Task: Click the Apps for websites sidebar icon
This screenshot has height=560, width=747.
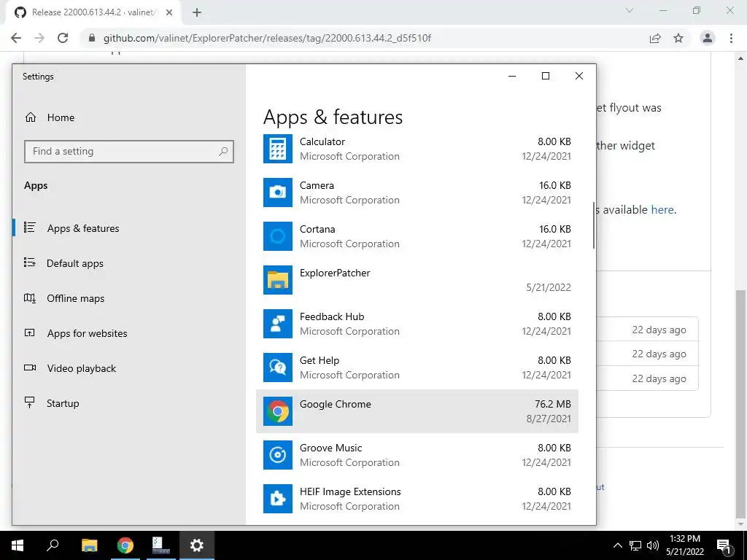Action: [29, 332]
